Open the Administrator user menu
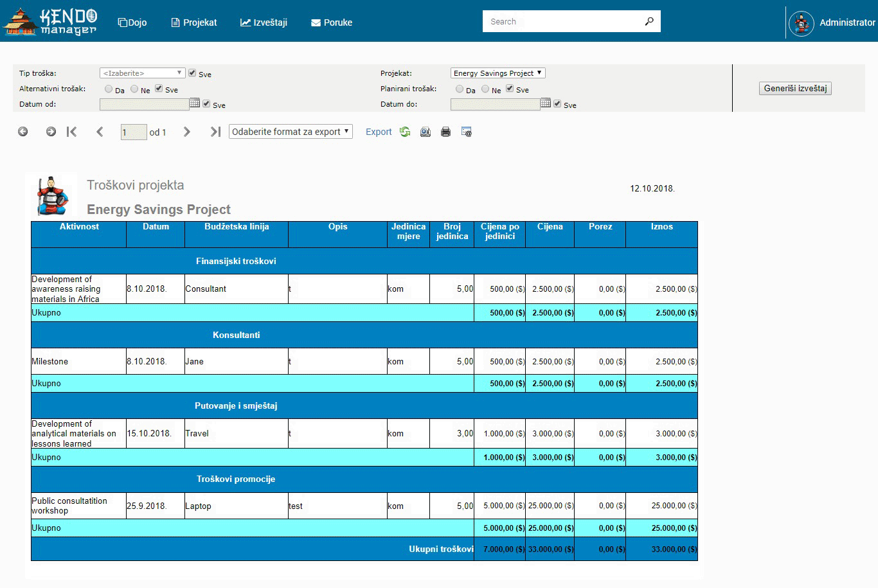 (x=847, y=22)
